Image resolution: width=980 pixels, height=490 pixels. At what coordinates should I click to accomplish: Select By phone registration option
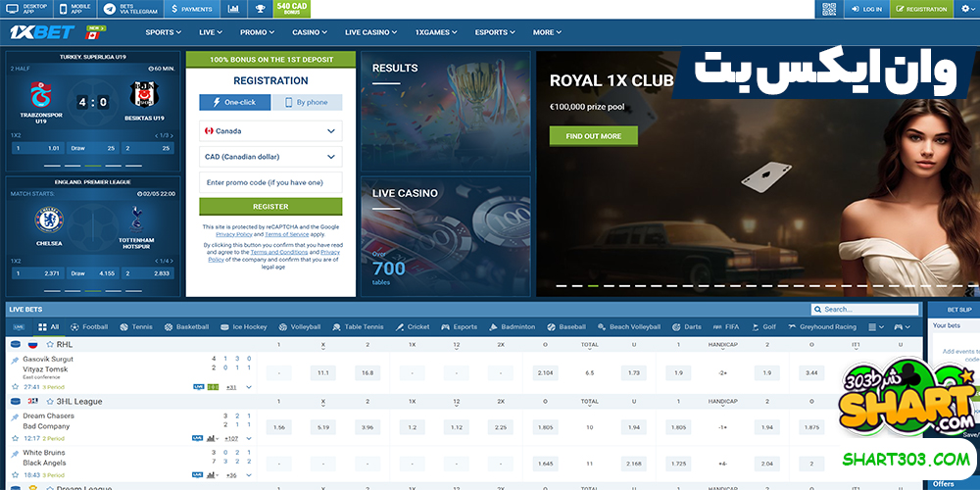point(307,103)
